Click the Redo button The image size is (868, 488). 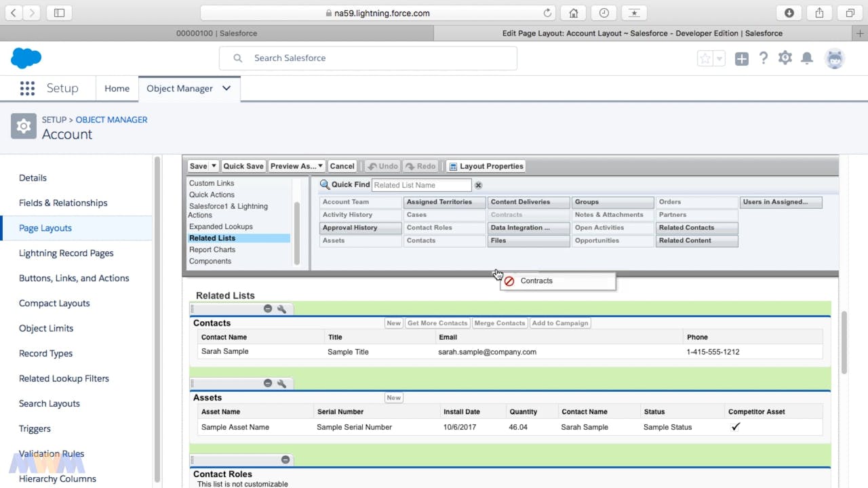click(x=420, y=166)
